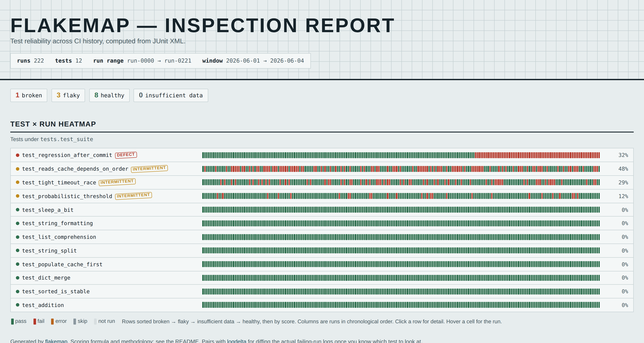This screenshot has width=644, height=343.
Task: Click the amber dot beside test_probabilistic_threshold
Action: click(x=18, y=196)
